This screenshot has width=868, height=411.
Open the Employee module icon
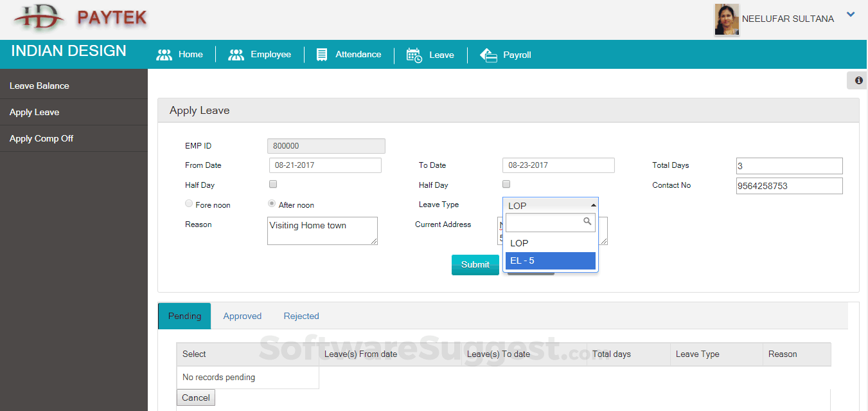point(236,55)
